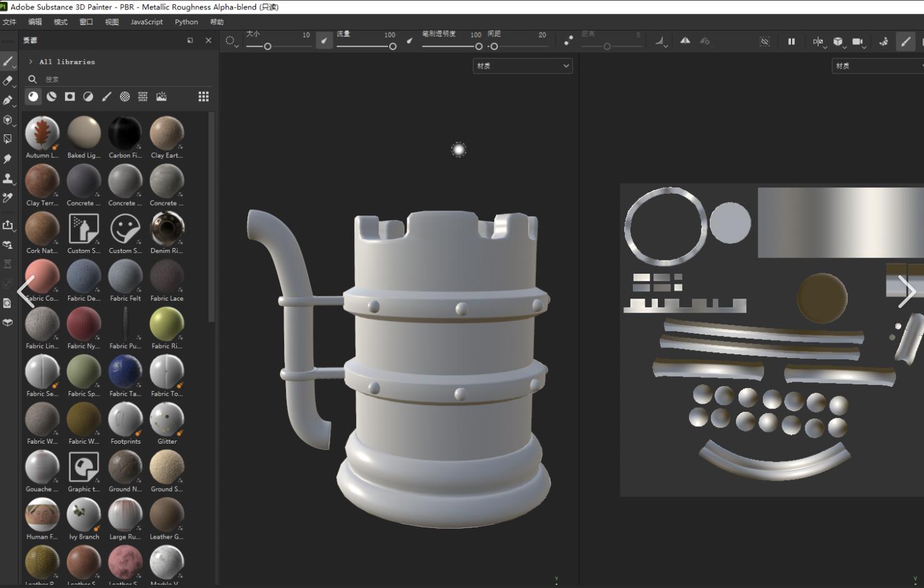Select the Fabric Felt material thumbnail
The height and width of the screenshot is (588, 924).
pos(125,277)
